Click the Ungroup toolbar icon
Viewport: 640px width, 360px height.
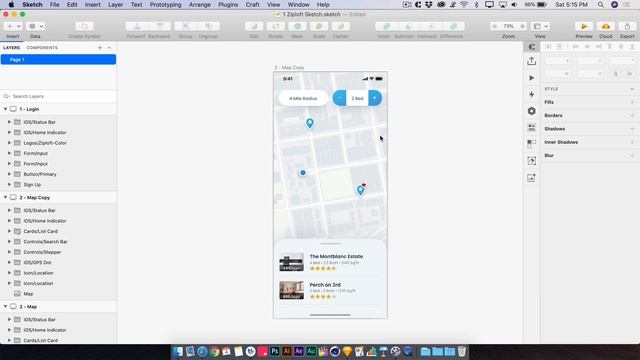[209, 27]
